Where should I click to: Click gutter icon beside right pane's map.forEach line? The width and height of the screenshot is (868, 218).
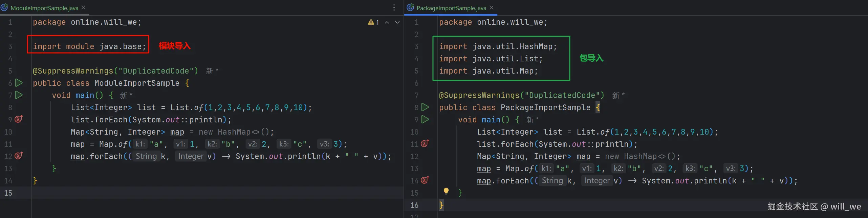425,180
